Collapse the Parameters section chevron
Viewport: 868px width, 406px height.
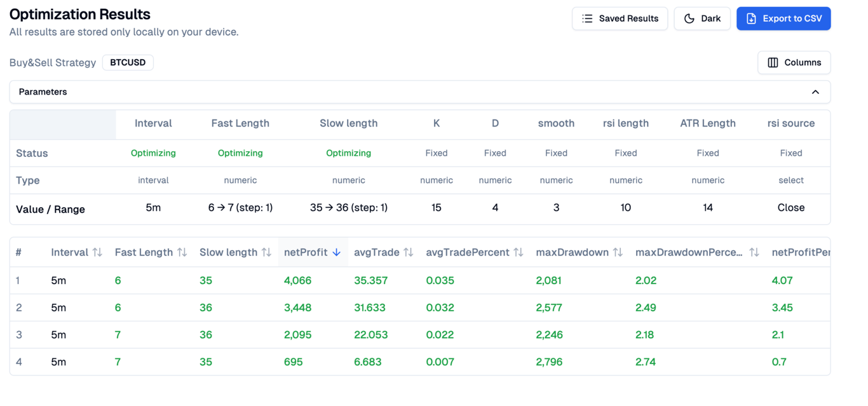(815, 92)
